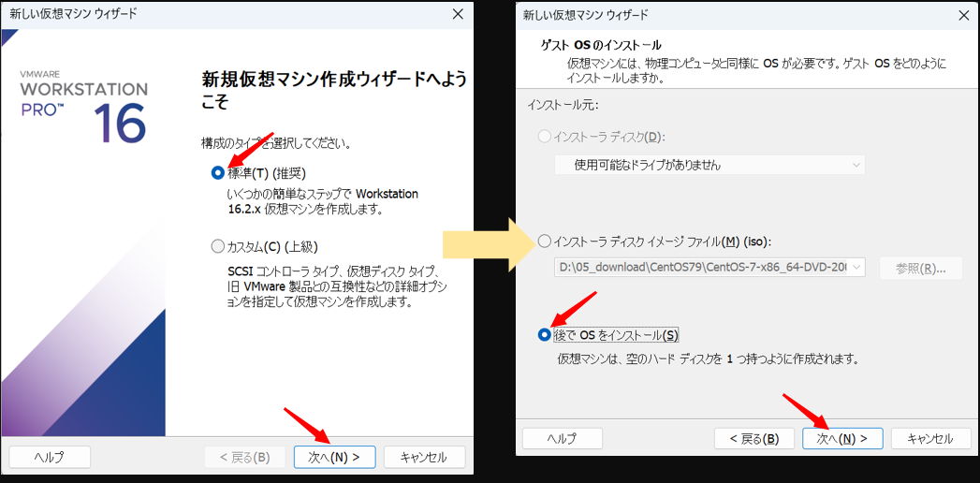Click 構成のタイプを選択してください text
This screenshot has width=980, height=483.
[275, 144]
